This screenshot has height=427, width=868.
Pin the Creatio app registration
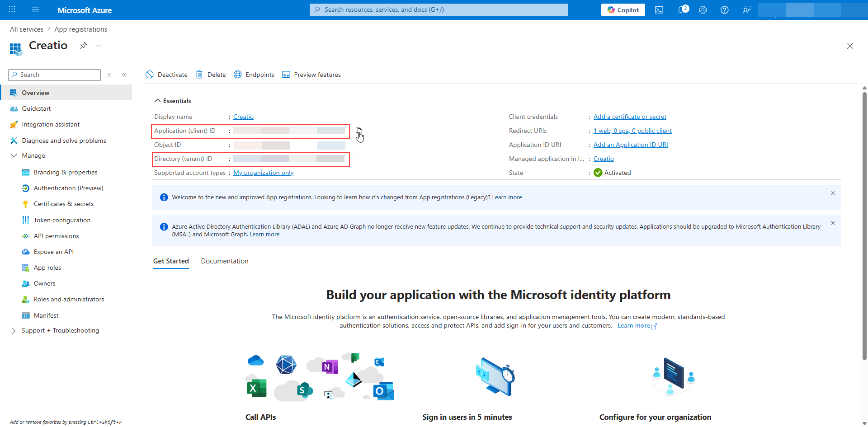click(x=83, y=46)
